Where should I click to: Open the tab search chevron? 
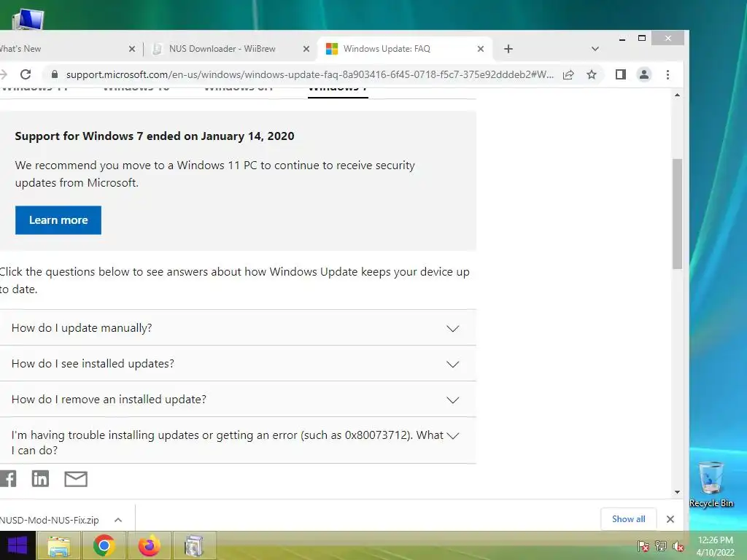595,49
